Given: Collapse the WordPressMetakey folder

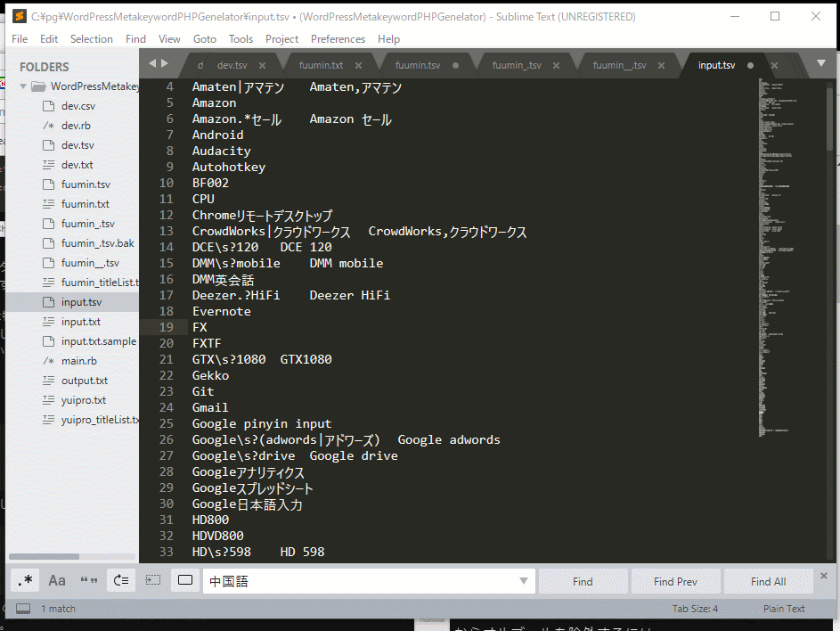Looking at the screenshot, I should (x=23, y=86).
